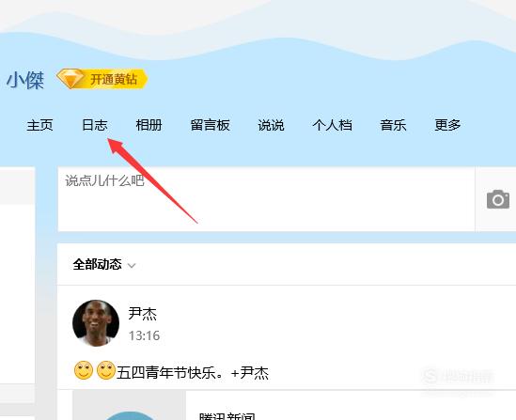Open 尹杰's profile avatar

point(96,323)
